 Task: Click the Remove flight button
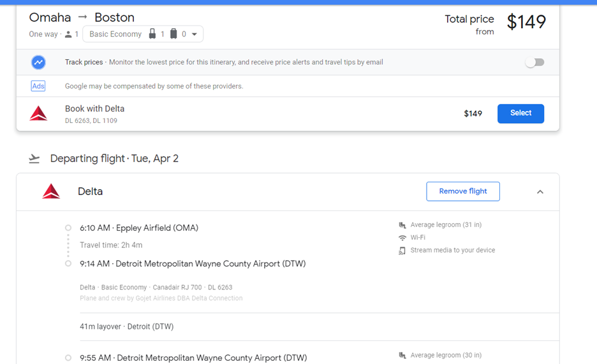[463, 191]
